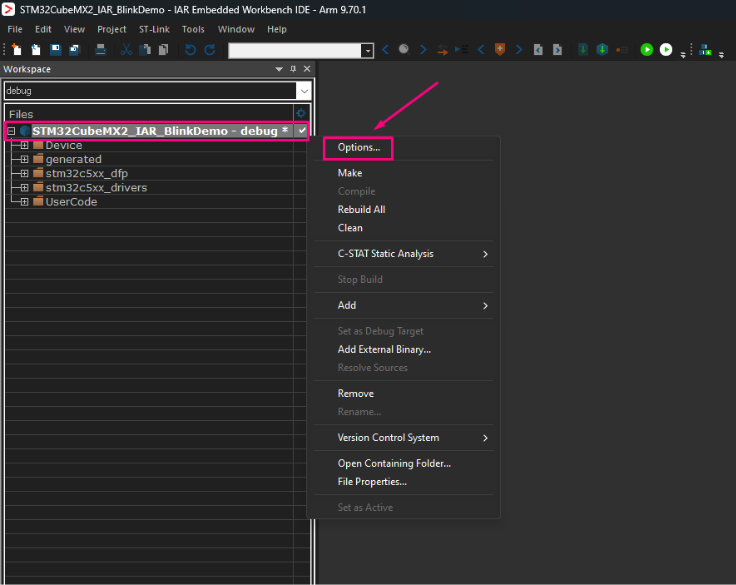Click the Navigate Forward page icon
The image size is (736, 585).
[x=557, y=49]
